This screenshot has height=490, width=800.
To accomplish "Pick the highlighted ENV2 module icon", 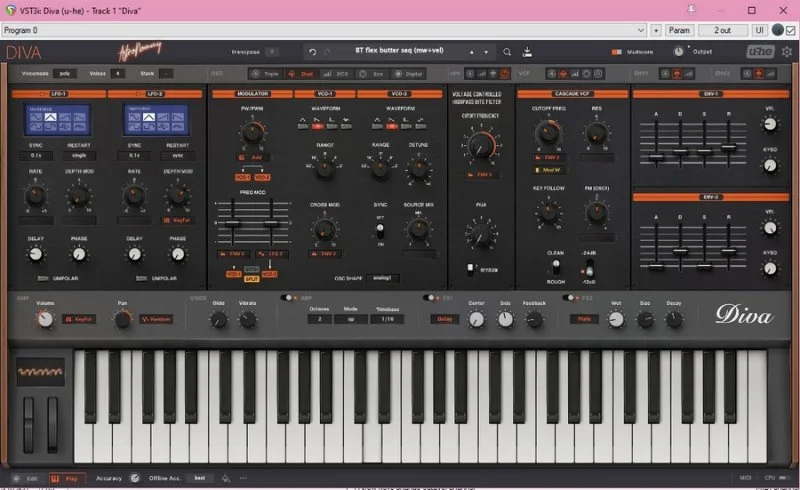I will pyautogui.click(x=759, y=74).
